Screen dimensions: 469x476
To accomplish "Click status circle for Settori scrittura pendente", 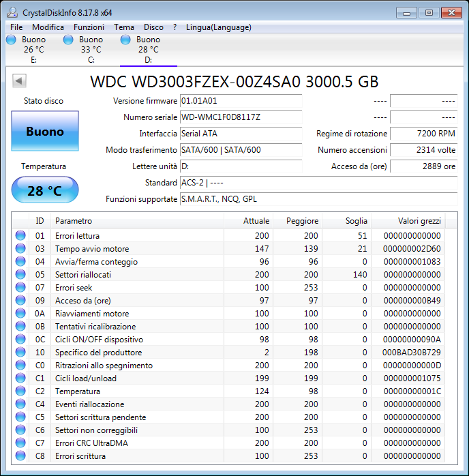I will point(20,417).
